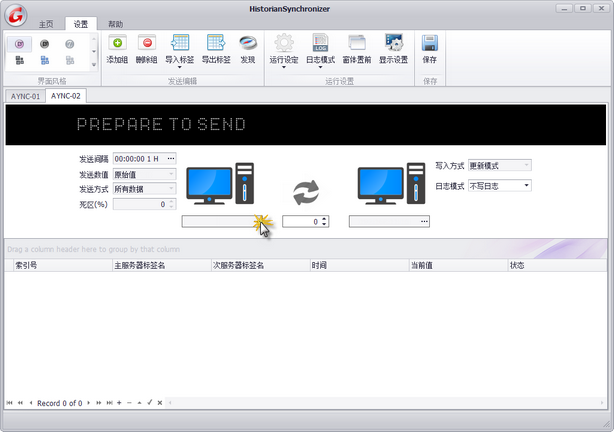Move the style gallery down one row
The width and height of the screenshot is (614, 432).
(x=94, y=52)
